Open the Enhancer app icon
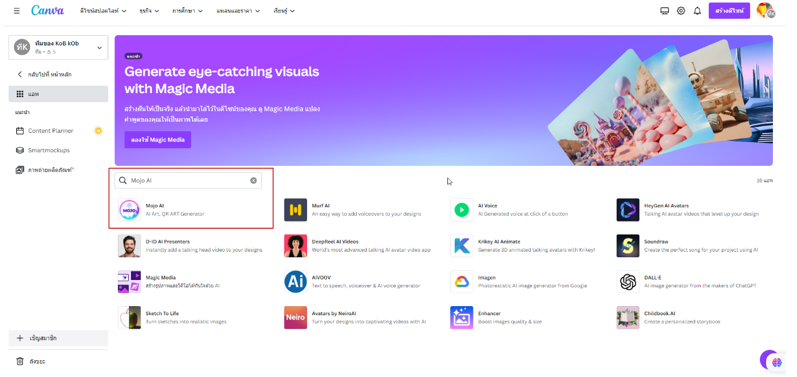797x377 pixels. coord(462,318)
